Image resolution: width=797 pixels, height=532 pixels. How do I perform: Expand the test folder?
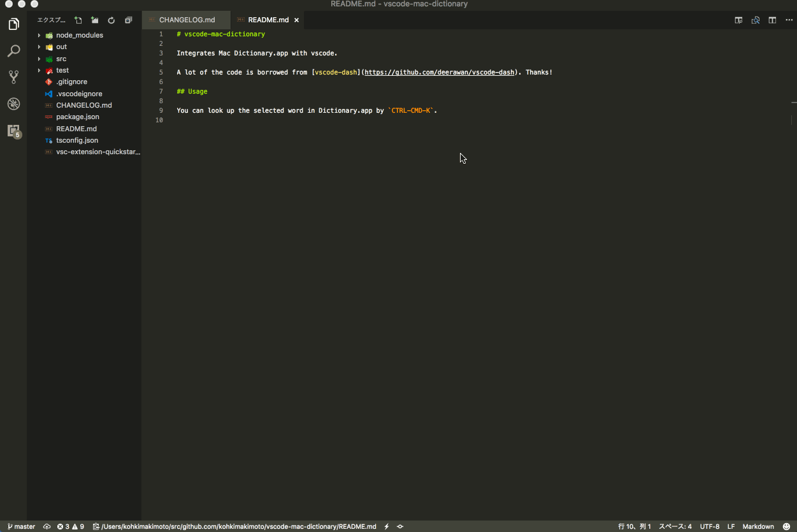click(62, 70)
